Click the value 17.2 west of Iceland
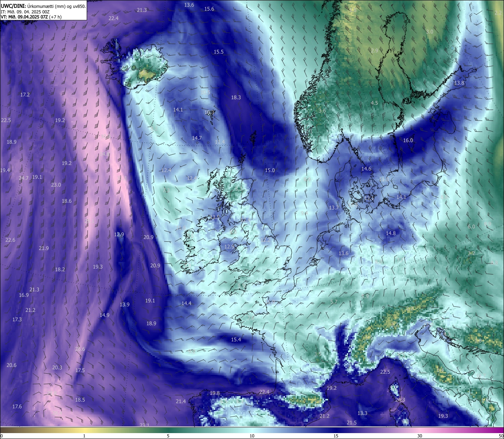 25,94
